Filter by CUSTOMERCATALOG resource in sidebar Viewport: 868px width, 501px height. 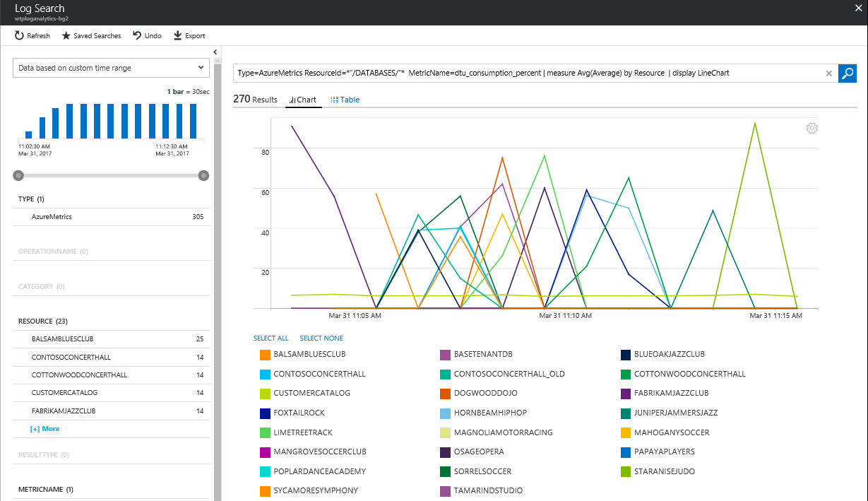point(111,392)
